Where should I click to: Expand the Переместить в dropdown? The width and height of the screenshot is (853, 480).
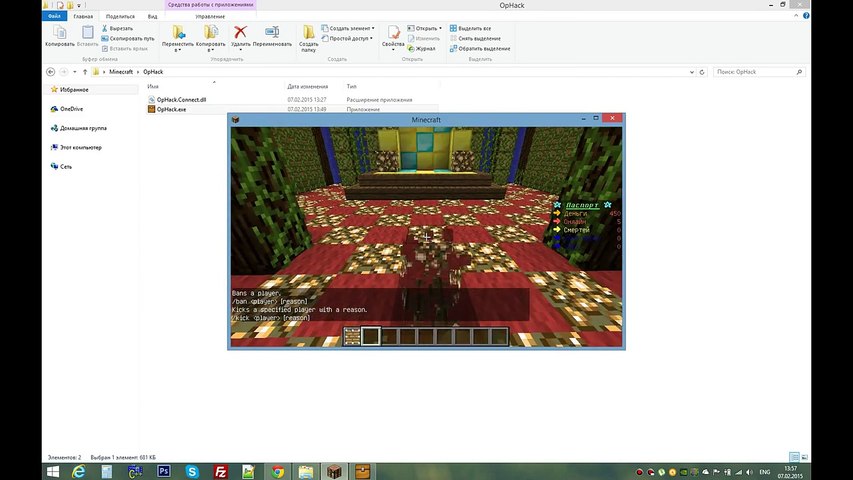[178, 50]
